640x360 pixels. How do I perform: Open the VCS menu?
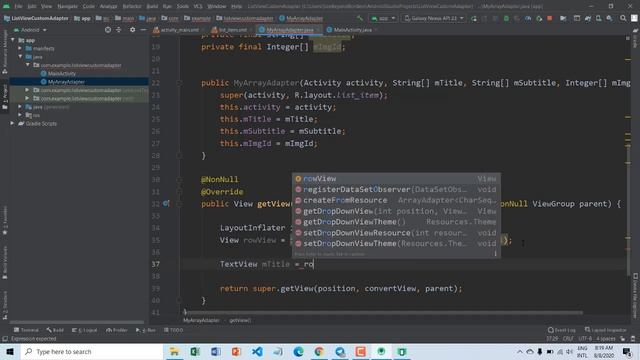tap(198, 6)
